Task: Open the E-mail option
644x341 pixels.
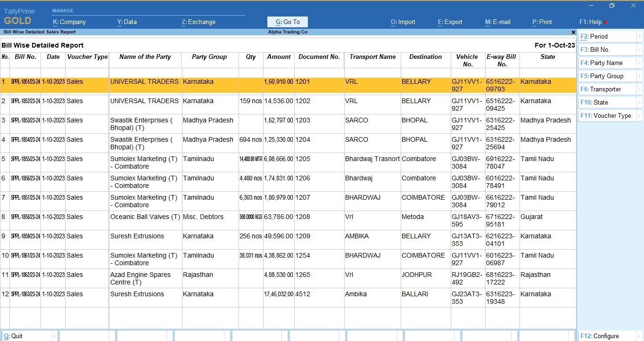Action: pyautogui.click(x=497, y=22)
